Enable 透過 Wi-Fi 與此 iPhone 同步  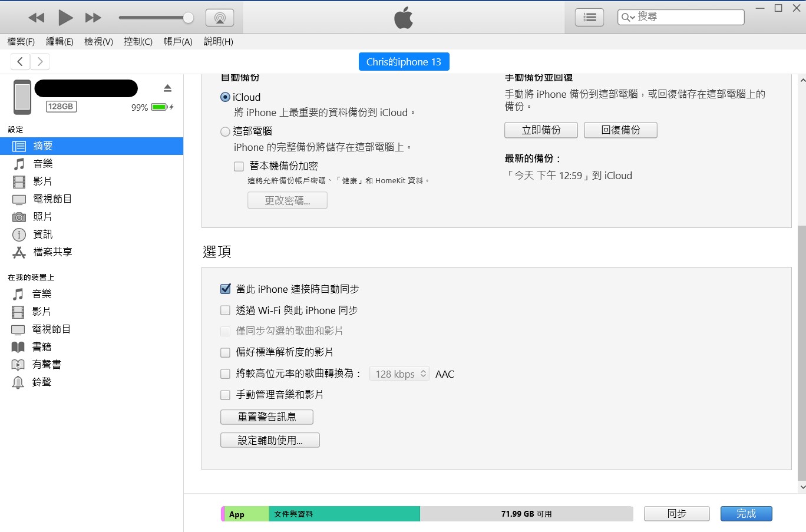tap(225, 310)
